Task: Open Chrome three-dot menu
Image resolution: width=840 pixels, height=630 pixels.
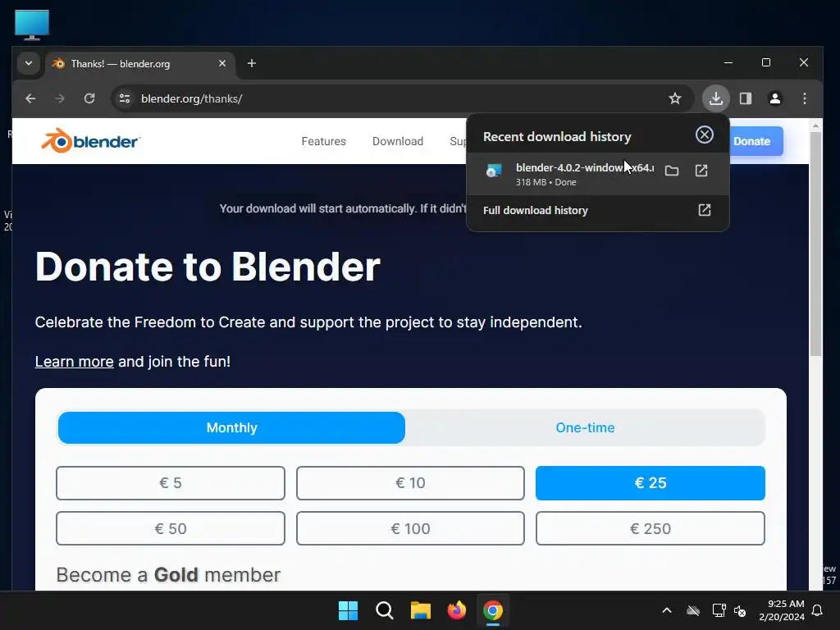Action: tap(805, 98)
